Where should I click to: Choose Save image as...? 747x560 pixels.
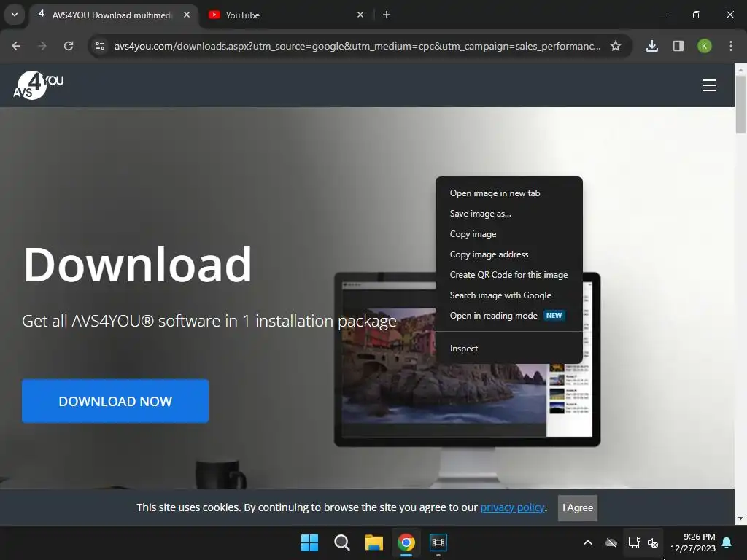tap(508, 214)
